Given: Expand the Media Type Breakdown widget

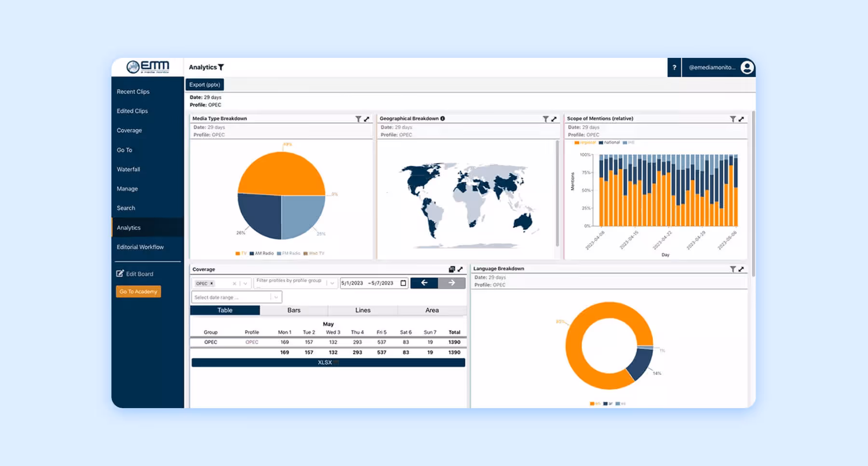Looking at the screenshot, I should [x=366, y=119].
